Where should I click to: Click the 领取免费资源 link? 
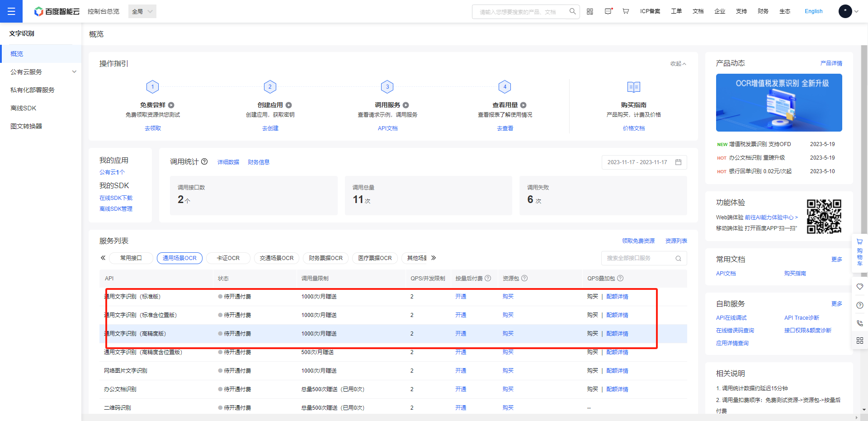pyautogui.click(x=638, y=241)
